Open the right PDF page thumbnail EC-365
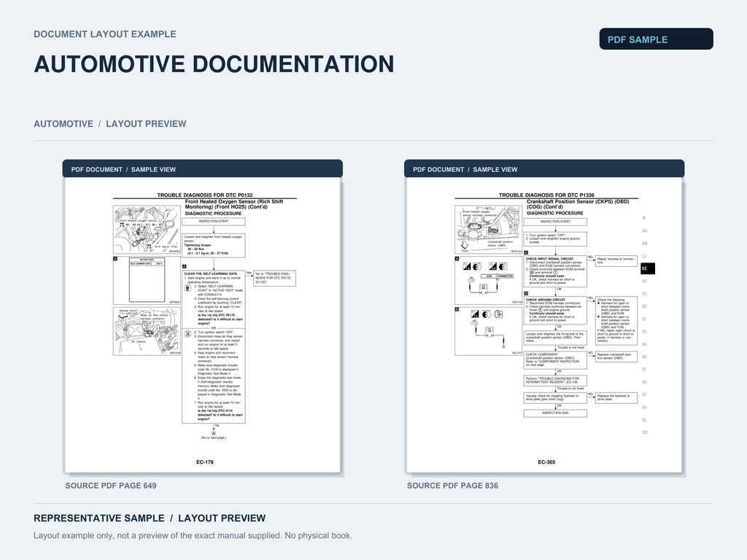The width and height of the screenshot is (747, 560). 544,324
